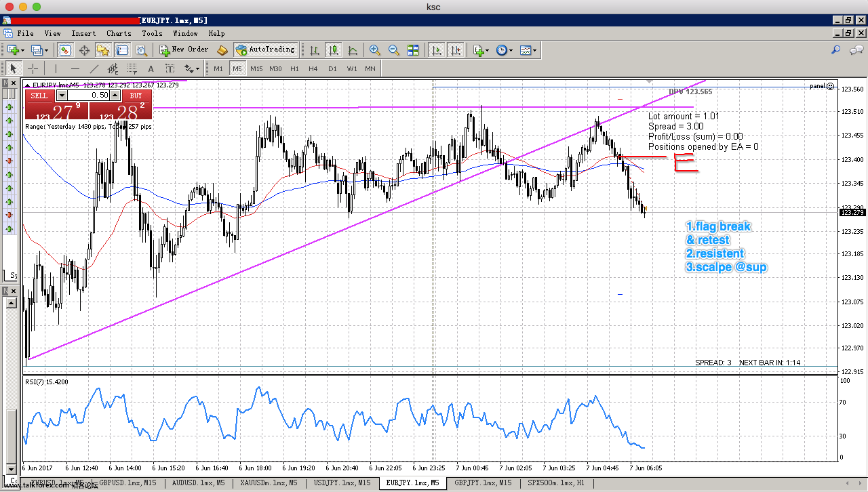
Task: Open the New Chart toolbar icon
Action: (14, 50)
